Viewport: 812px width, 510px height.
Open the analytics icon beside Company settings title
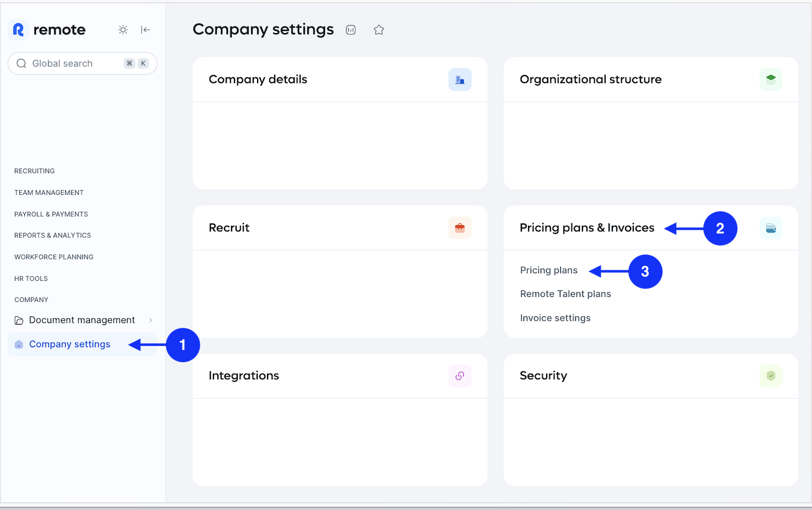tap(351, 30)
